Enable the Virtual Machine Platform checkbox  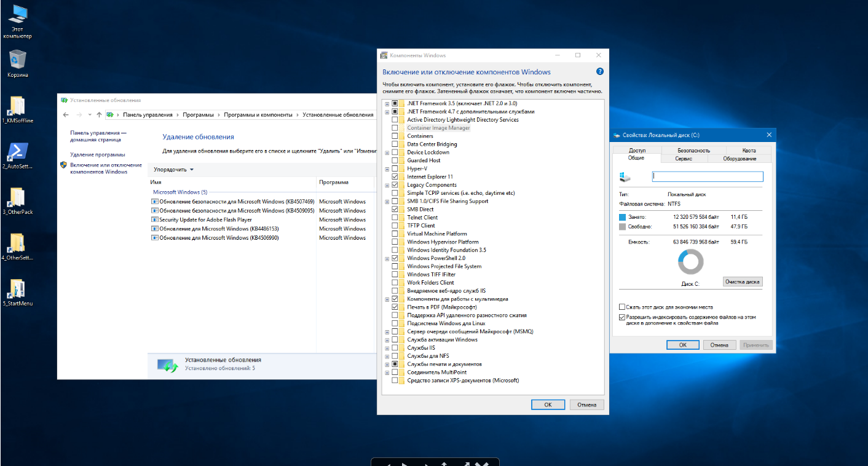pos(395,234)
